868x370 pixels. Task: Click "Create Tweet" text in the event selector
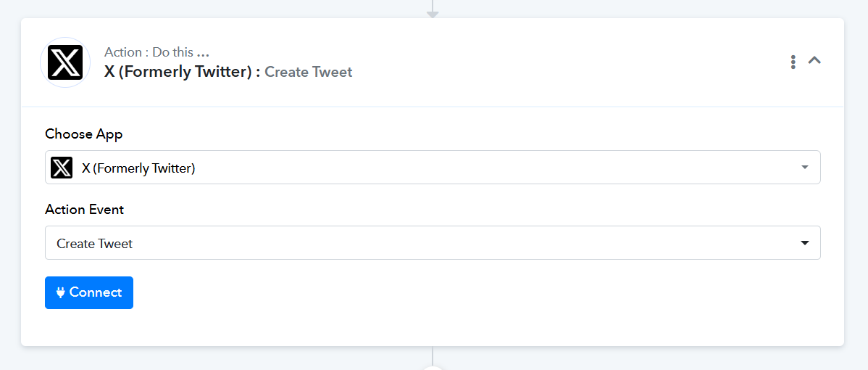pos(95,244)
